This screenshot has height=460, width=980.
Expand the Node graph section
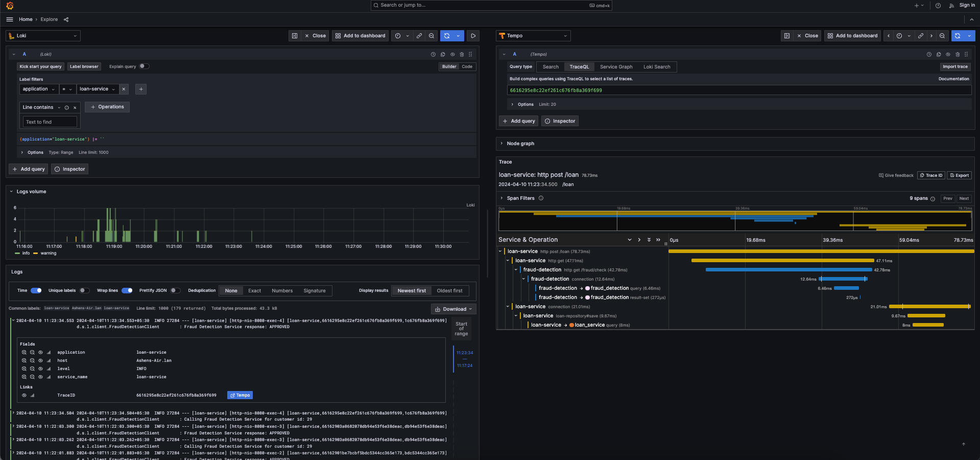click(520, 144)
